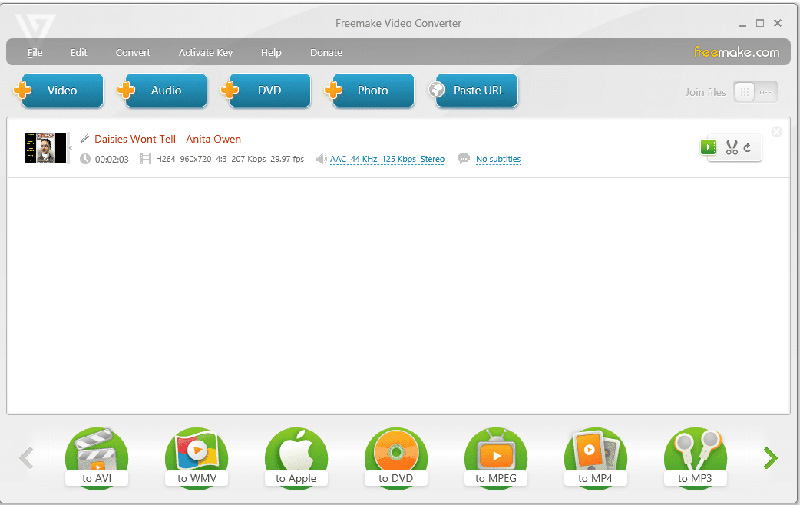800x505 pixels.
Task: Toggle the Join files switch
Action: point(755,92)
